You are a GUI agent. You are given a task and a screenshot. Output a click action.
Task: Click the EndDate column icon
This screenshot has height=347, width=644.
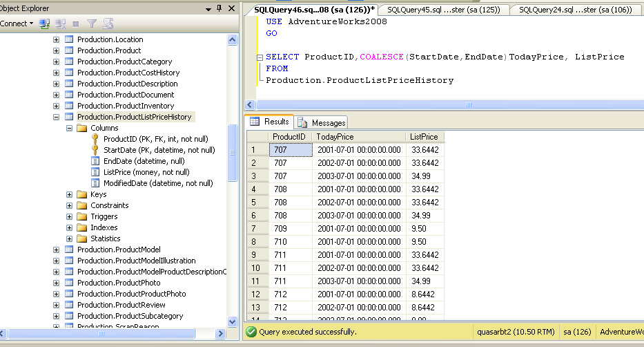(x=95, y=161)
